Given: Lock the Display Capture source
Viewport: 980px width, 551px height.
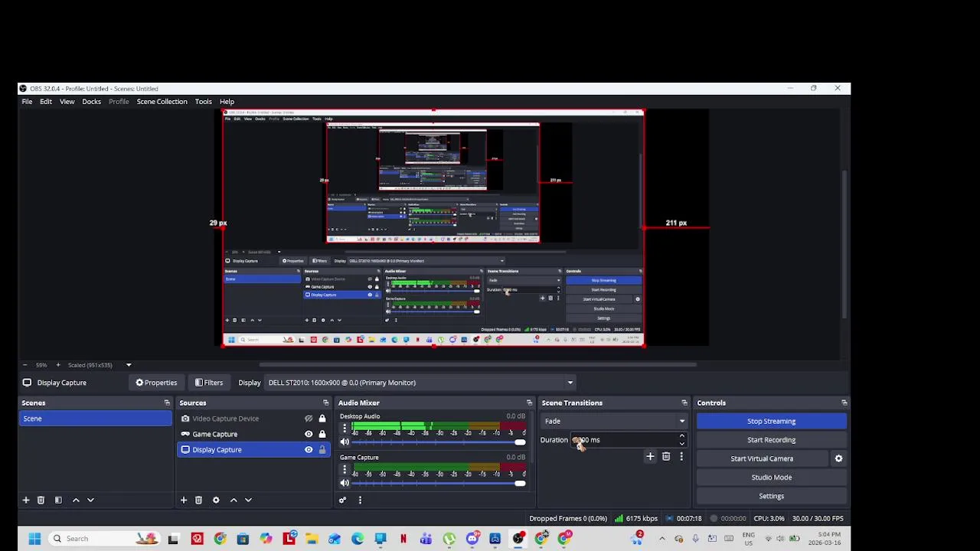Looking at the screenshot, I should [322, 450].
